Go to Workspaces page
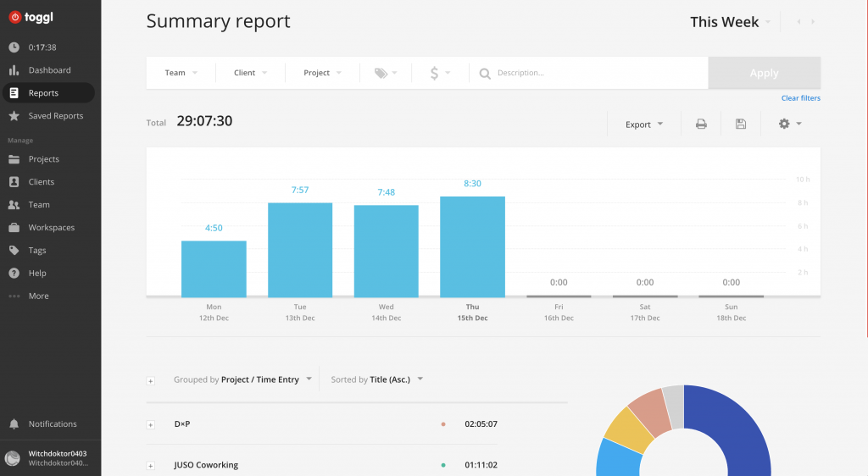This screenshot has height=476, width=868. 52,227
